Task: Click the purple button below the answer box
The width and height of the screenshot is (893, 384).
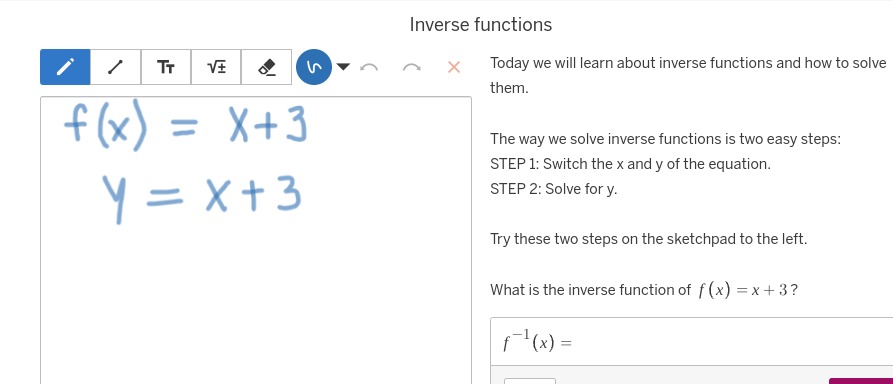Action: point(861,381)
